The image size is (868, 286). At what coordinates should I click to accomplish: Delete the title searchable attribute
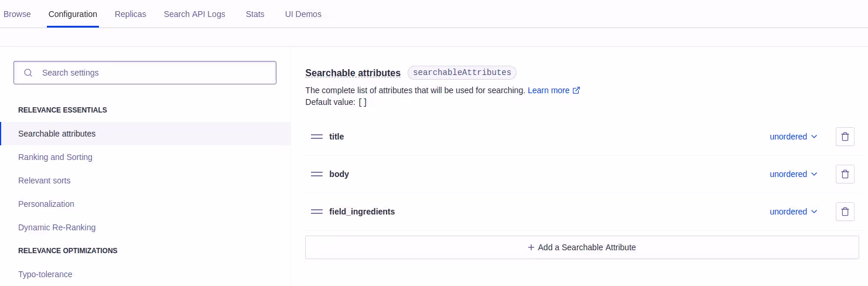point(845,137)
